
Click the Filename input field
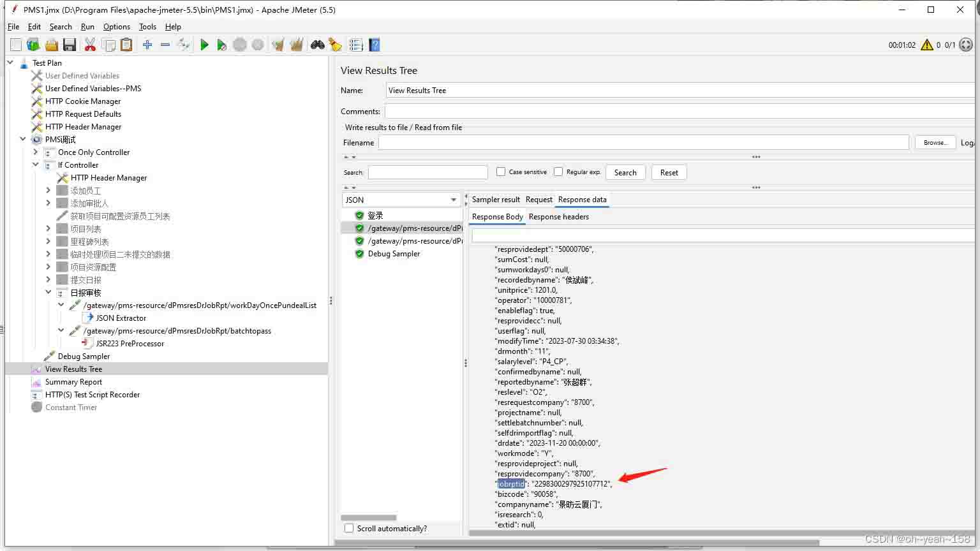coord(643,142)
